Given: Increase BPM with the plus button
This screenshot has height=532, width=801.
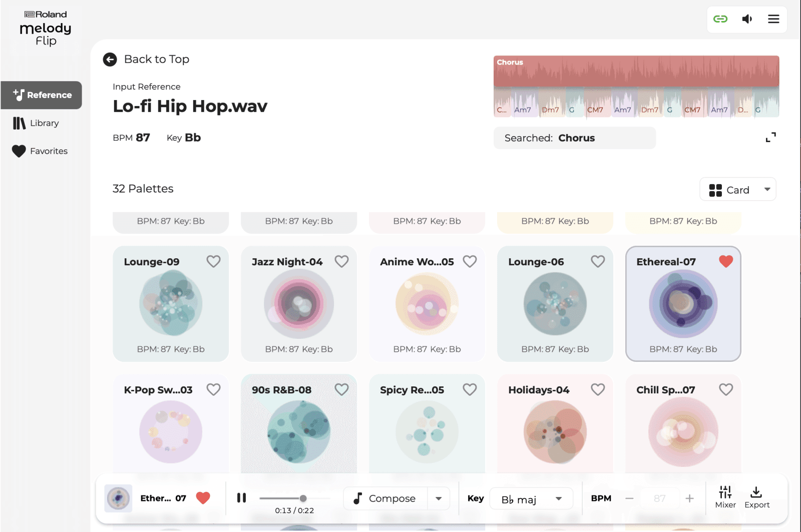Looking at the screenshot, I should click(689, 498).
